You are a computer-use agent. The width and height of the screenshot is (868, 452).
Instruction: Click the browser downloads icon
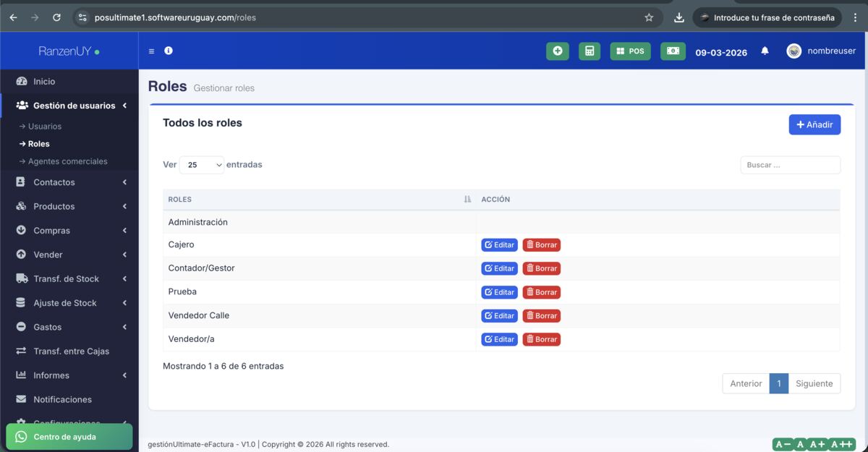coord(678,17)
